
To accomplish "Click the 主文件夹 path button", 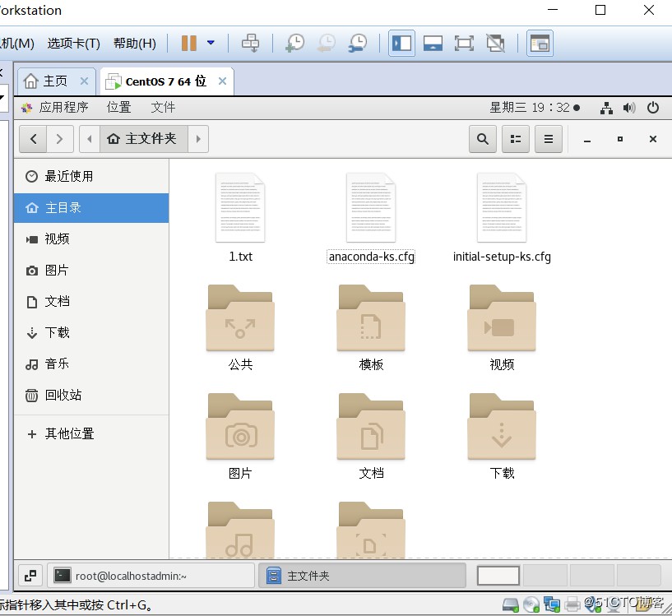I will pyautogui.click(x=144, y=139).
